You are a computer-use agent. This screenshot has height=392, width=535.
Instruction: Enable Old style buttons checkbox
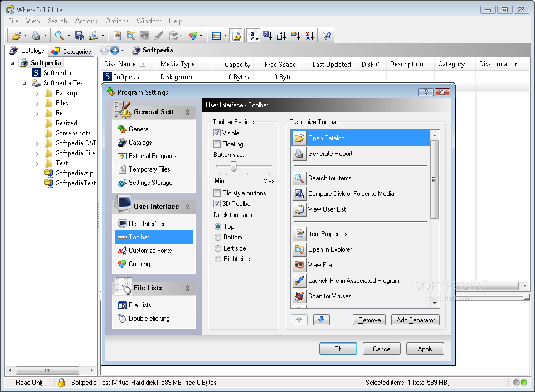[x=217, y=193]
